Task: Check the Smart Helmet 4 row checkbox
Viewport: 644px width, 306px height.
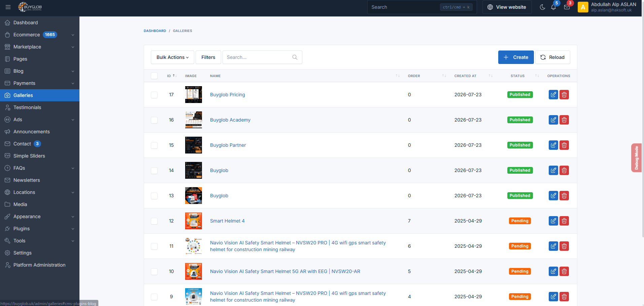Action: click(x=154, y=221)
